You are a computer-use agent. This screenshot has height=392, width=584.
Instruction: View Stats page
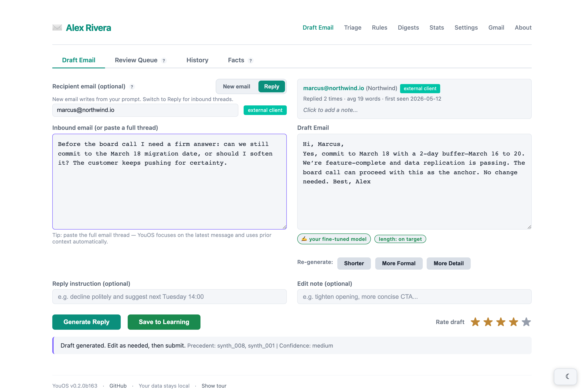436,27
